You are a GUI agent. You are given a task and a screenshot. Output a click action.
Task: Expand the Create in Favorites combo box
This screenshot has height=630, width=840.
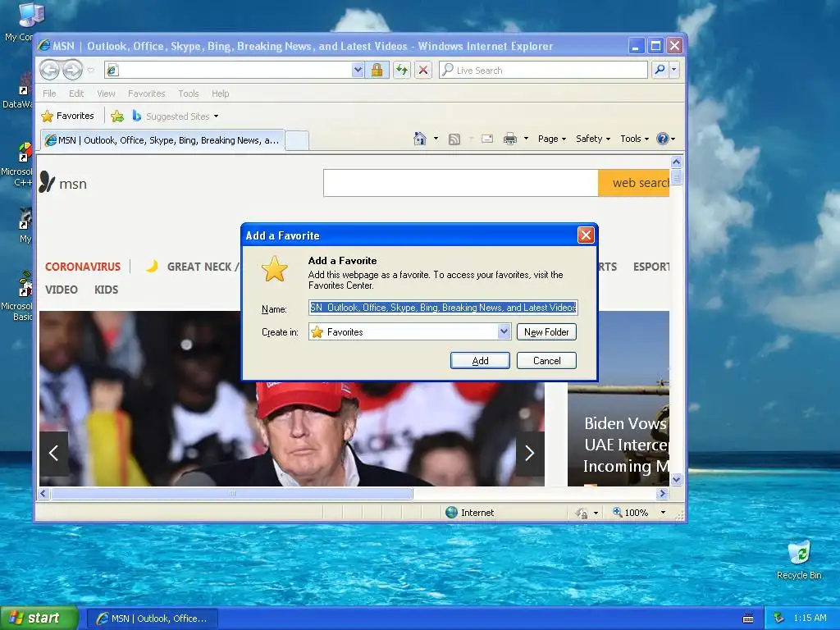pos(504,331)
